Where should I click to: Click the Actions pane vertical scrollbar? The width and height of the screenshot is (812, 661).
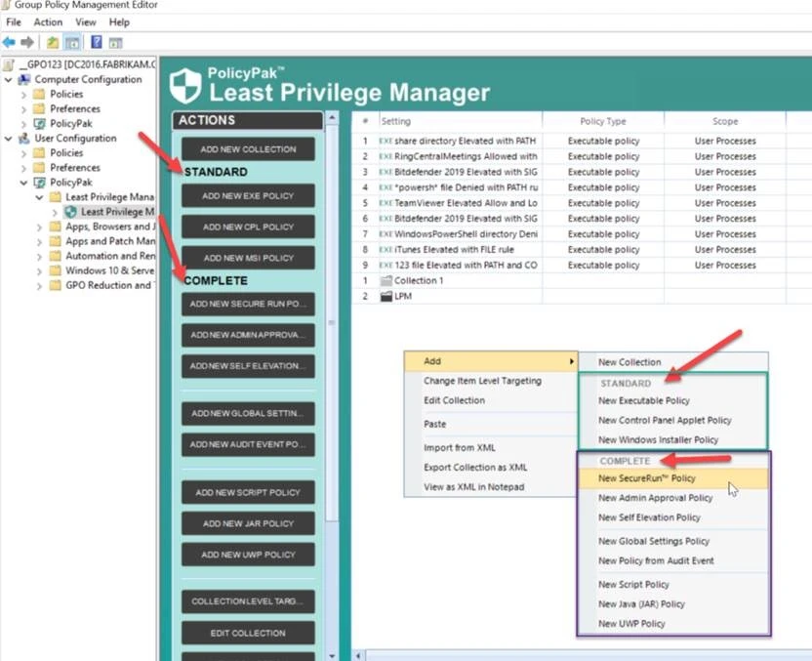click(x=332, y=391)
